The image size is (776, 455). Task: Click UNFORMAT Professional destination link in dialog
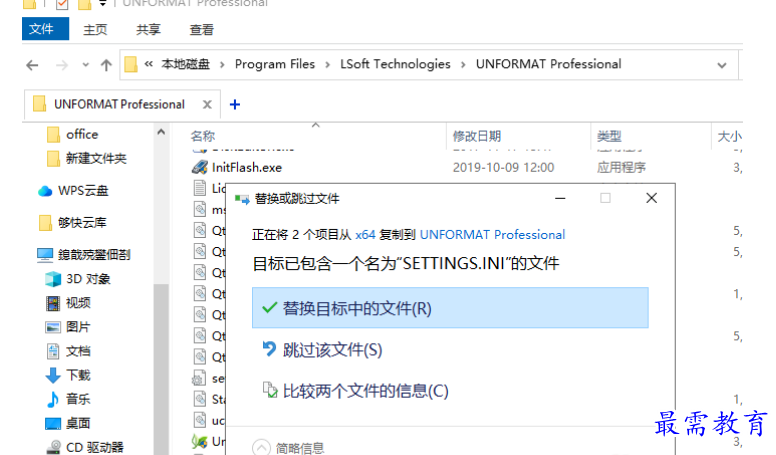[x=492, y=235]
